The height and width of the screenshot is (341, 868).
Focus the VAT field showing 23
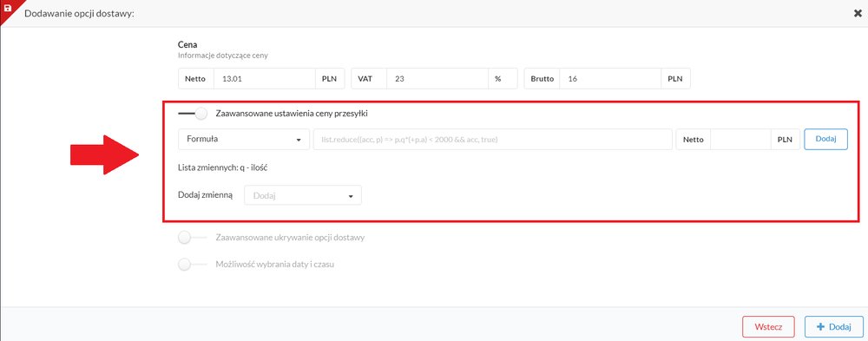coord(437,79)
